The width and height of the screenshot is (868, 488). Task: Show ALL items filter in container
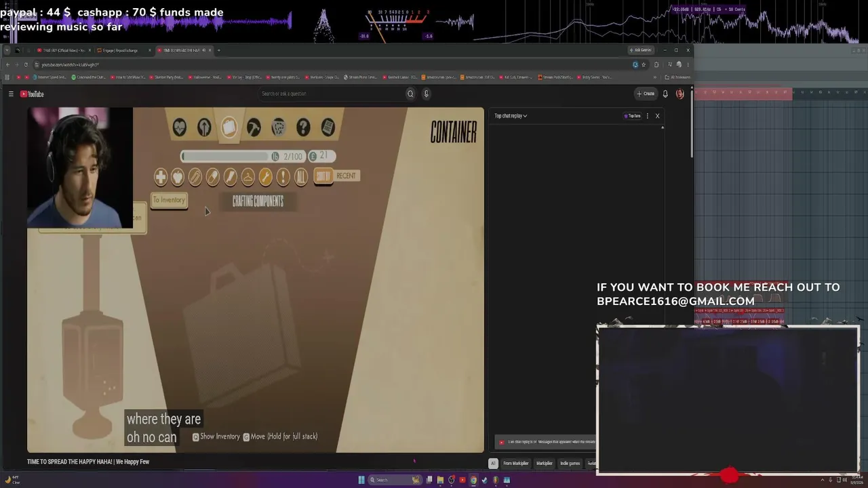tap(301, 177)
